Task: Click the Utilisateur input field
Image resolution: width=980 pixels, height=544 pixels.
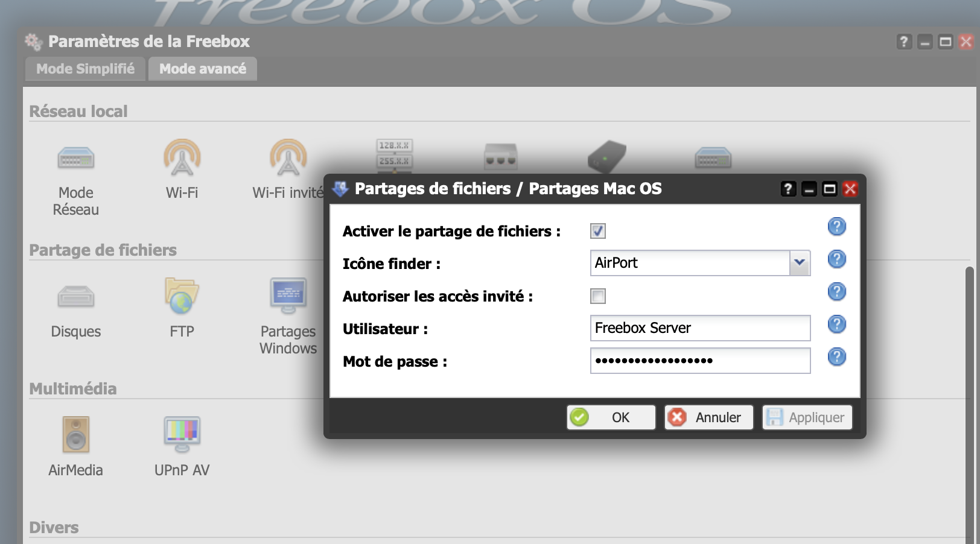Action: pos(701,328)
